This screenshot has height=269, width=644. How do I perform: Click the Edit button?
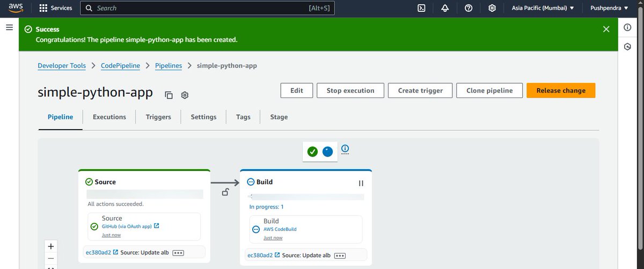pyautogui.click(x=297, y=91)
